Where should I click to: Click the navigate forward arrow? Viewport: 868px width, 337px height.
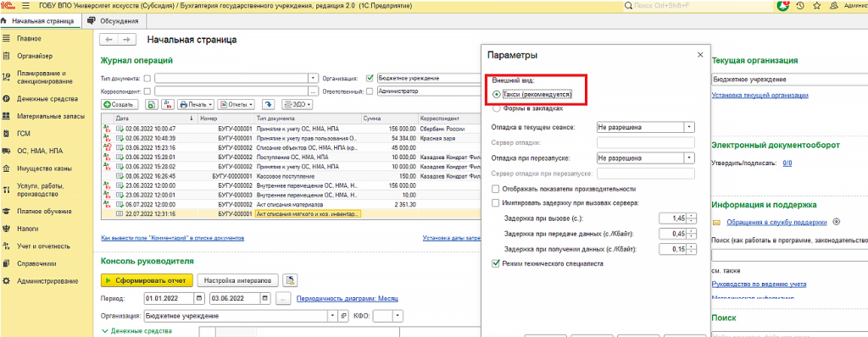(x=127, y=40)
